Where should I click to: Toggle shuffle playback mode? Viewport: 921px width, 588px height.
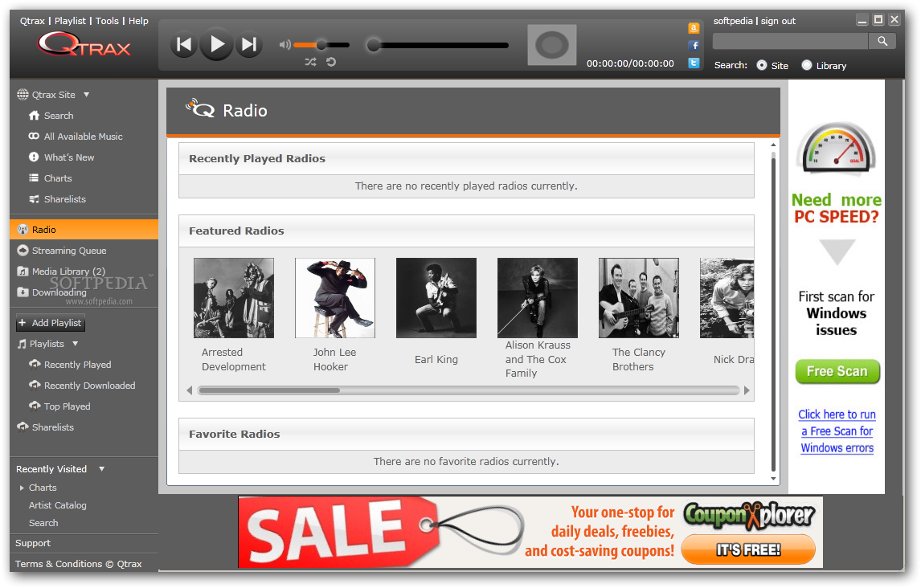tap(311, 62)
